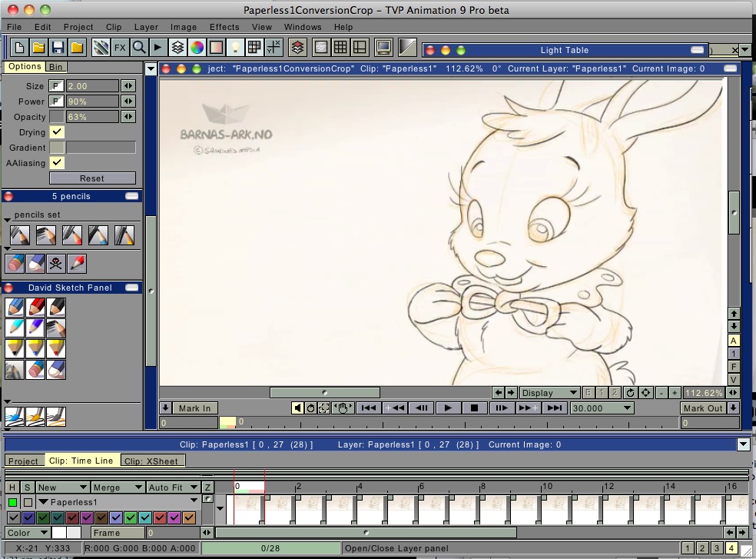Viewport: 756px width, 559px height.
Task: Toggle green display light of Paperless1 layer
Action: pyautogui.click(x=13, y=503)
